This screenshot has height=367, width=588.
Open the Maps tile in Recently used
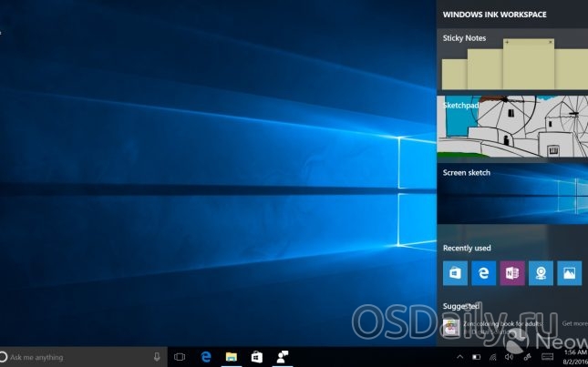coord(541,273)
